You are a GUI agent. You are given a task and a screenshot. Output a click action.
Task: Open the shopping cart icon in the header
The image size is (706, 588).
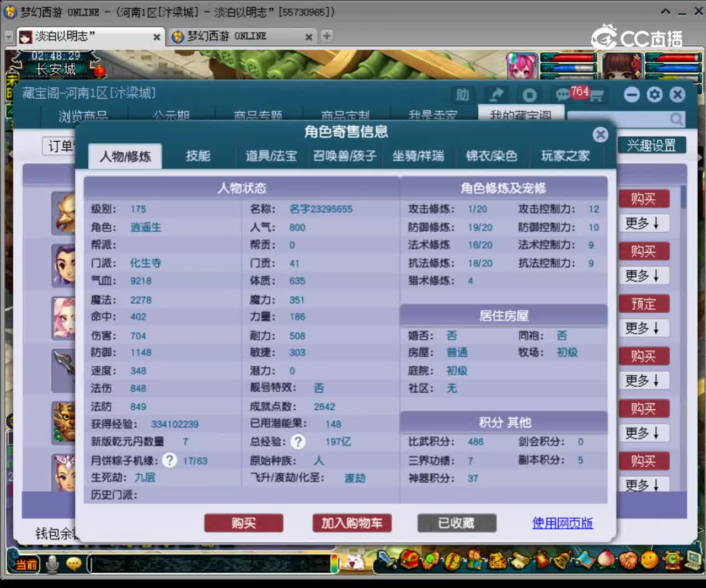(x=596, y=96)
